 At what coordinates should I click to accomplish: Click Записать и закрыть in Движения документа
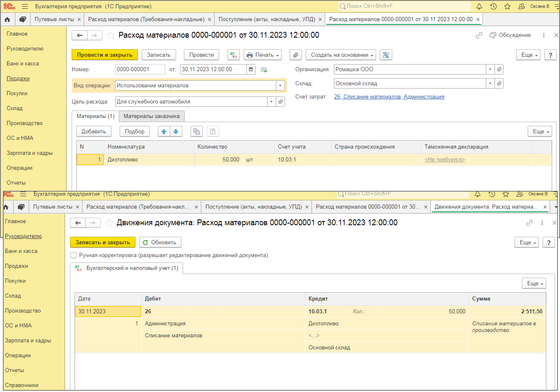click(103, 243)
